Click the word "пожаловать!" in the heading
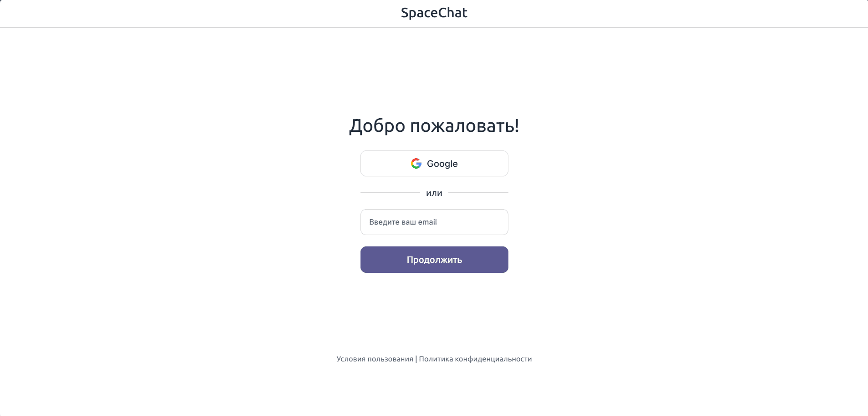Viewport: 868px width, 416px height. [x=464, y=126]
